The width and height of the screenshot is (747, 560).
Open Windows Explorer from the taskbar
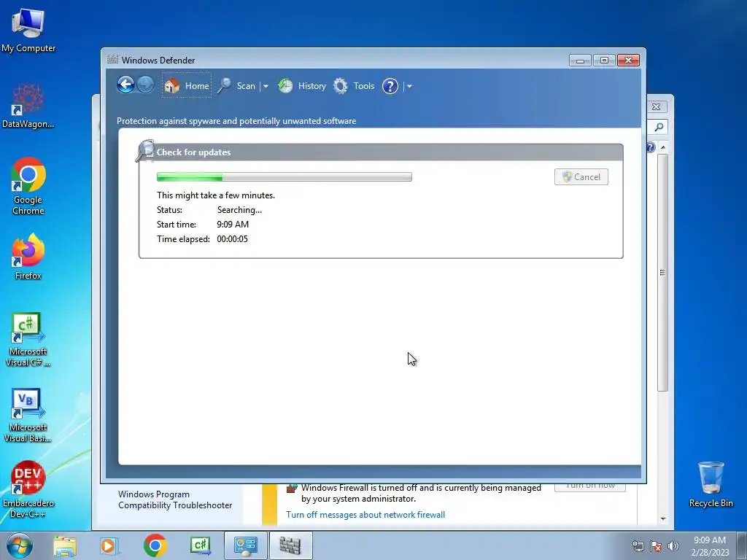[65, 545]
